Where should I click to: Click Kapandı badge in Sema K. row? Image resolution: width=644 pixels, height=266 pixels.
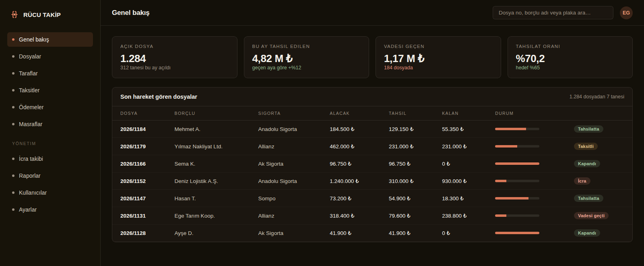coord(587,164)
